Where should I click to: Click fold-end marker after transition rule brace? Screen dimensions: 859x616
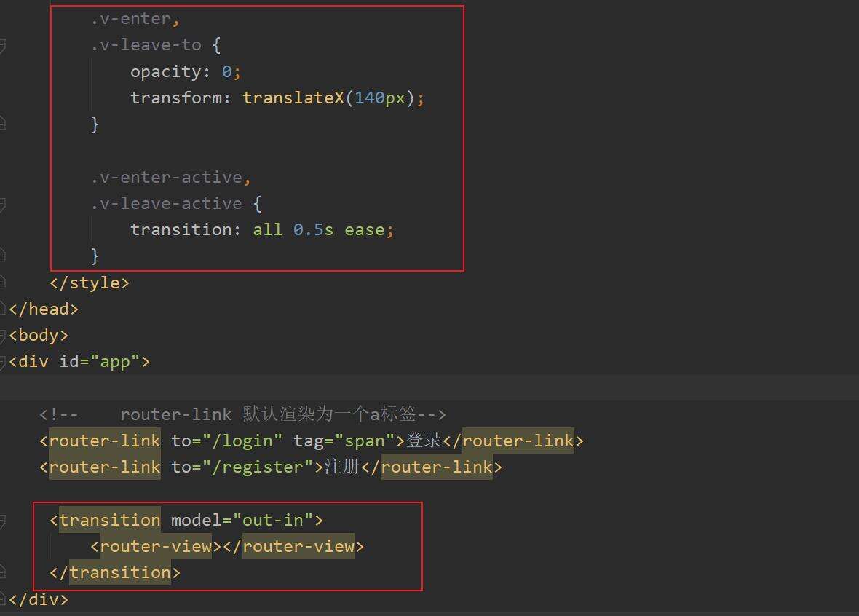point(2,256)
